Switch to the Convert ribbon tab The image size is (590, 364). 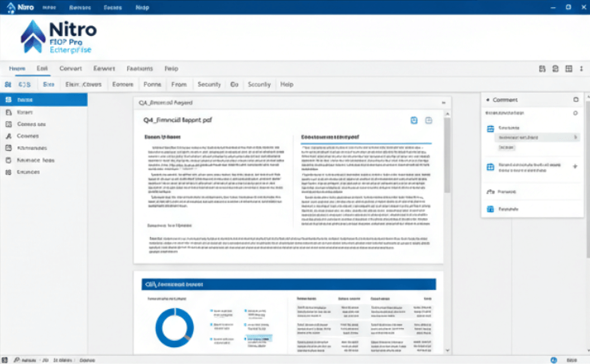[70, 69]
